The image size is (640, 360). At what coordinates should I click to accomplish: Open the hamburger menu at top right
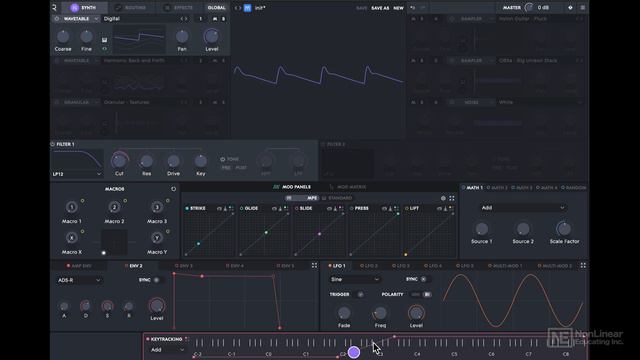pyautogui.click(x=582, y=7)
